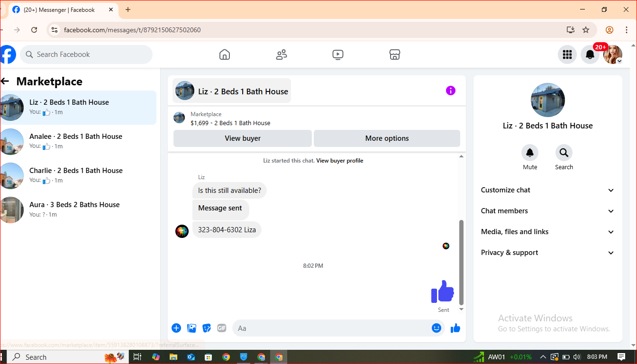The height and width of the screenshot is (364, 637).
Task: Open a new Chrome tab
Action: [x=128, y=9]
